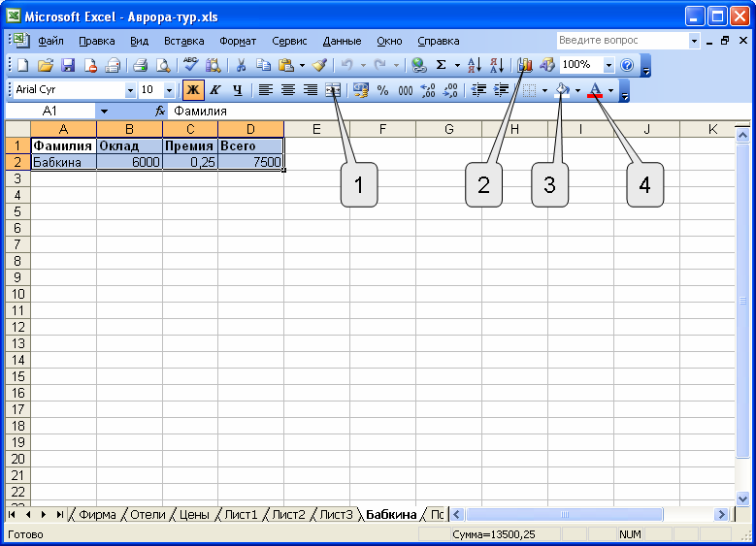Image resolution: width=756 pixels, height=546 pixels.
Task: Create a new workbook with the New icon
Action: pyautogui.click(x=22, y=65)
